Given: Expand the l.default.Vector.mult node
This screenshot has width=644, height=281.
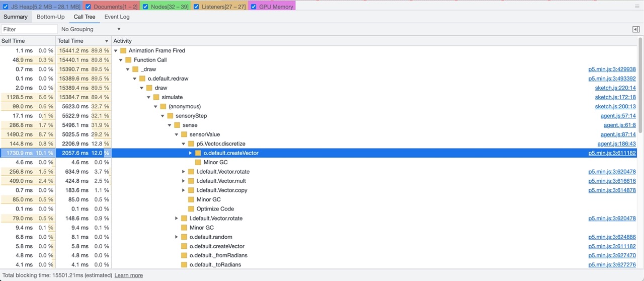Looking at the screenshot, I should click(x=184, y=181).
